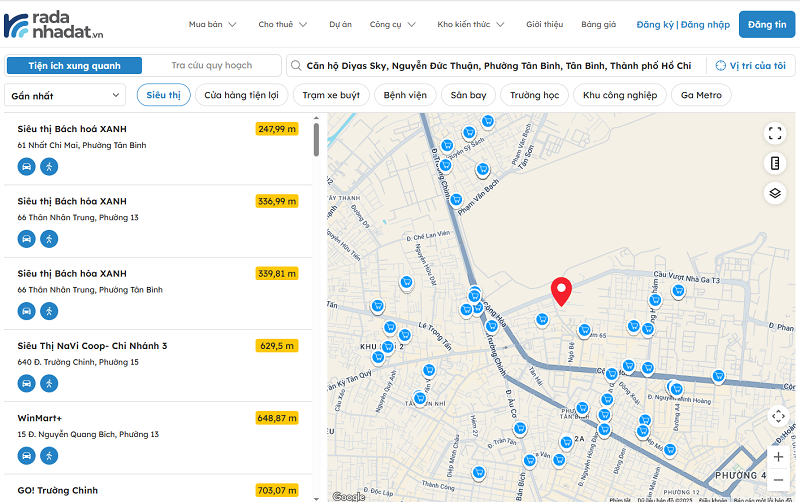The image size is (800, 502).
Task: Switch to Tra cứu quy hoạch tab
Action: (x=211, y=66)
